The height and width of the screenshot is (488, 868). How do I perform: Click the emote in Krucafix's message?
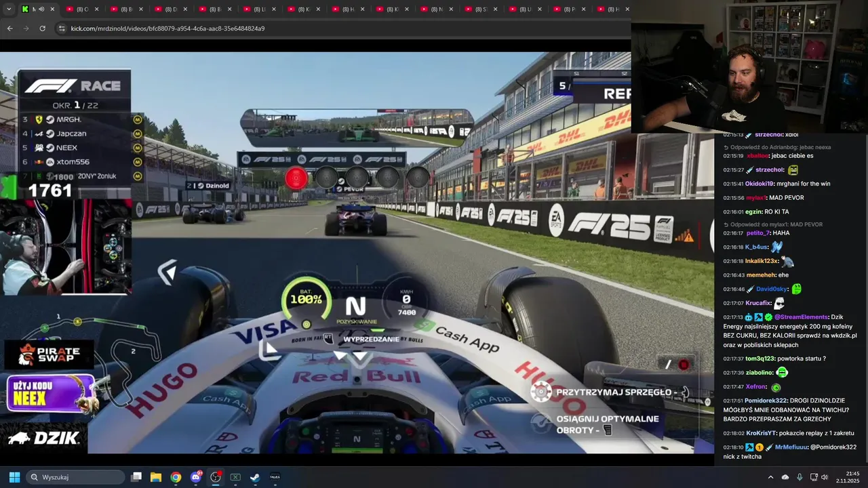tap(779, 304)
